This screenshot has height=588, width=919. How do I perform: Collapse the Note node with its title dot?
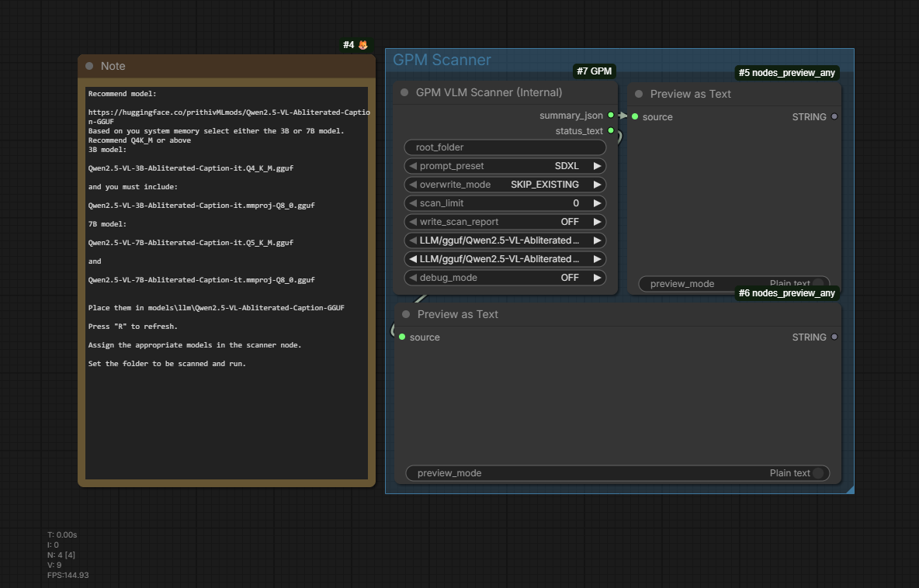pyautogui.click(x=89, y=66)
